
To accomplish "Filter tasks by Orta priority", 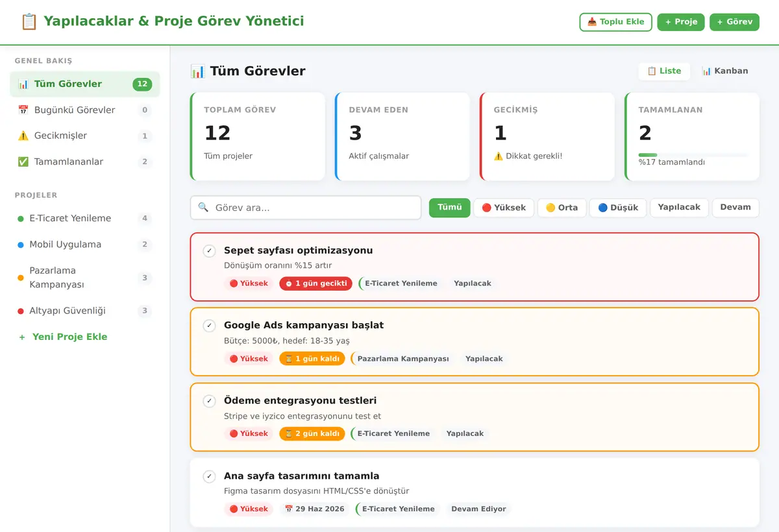I will click(562, 208).
